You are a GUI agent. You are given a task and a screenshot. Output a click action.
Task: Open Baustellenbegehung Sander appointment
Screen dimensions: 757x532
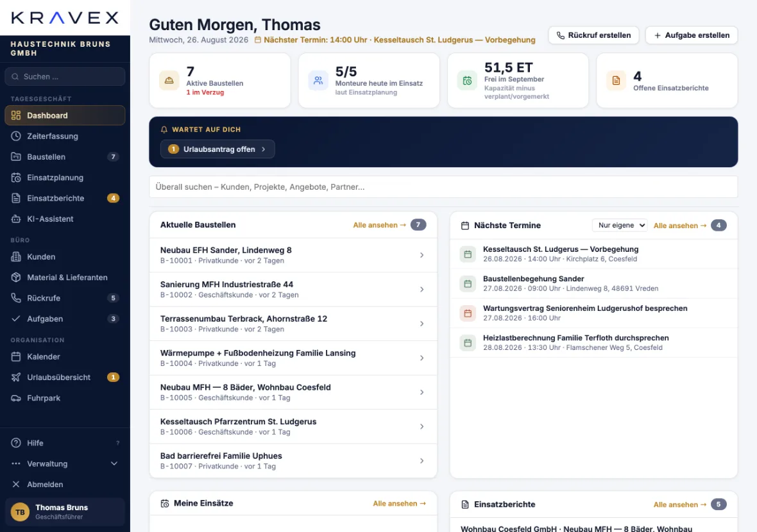point(593,283)
